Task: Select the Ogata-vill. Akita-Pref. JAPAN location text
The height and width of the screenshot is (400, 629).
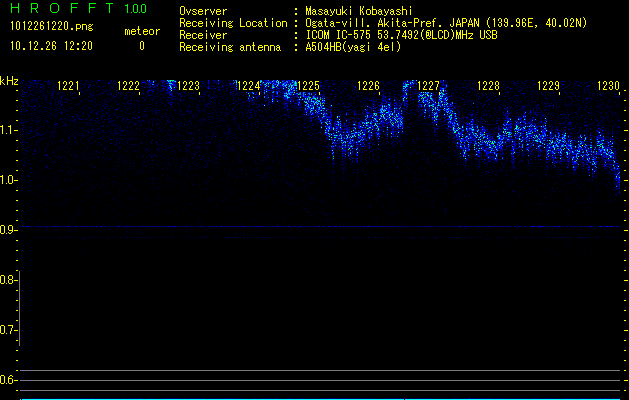Action: tap(446, 23)
